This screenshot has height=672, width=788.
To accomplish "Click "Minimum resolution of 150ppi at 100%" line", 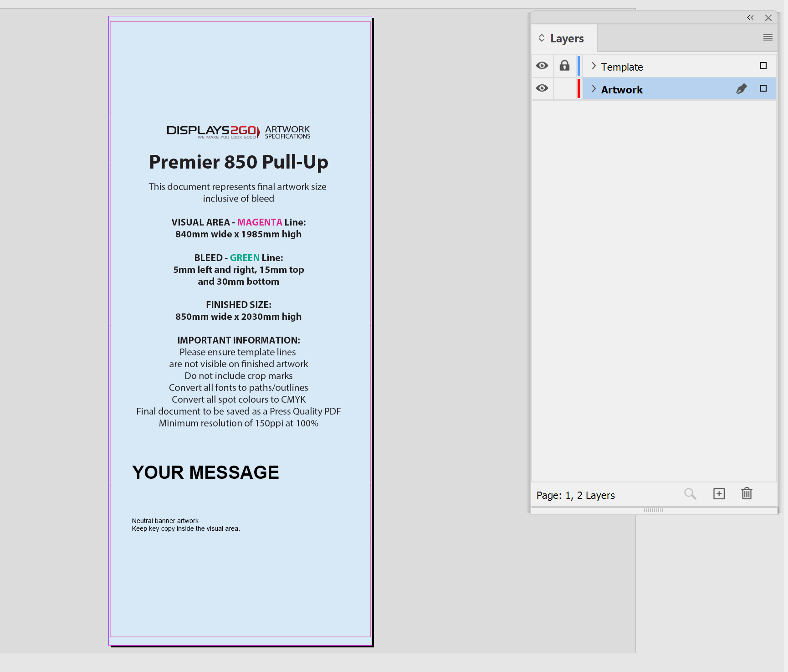I will pyautogui.click(x=239, y=423).
